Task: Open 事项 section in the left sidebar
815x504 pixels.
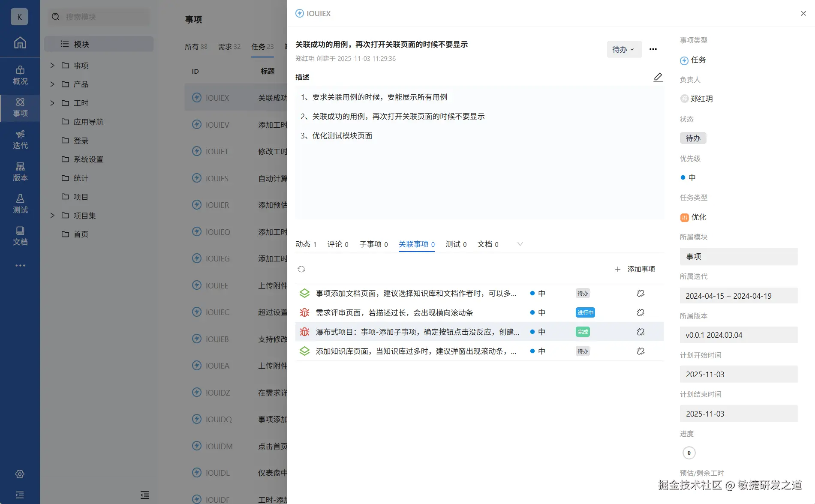Action: 20,108
